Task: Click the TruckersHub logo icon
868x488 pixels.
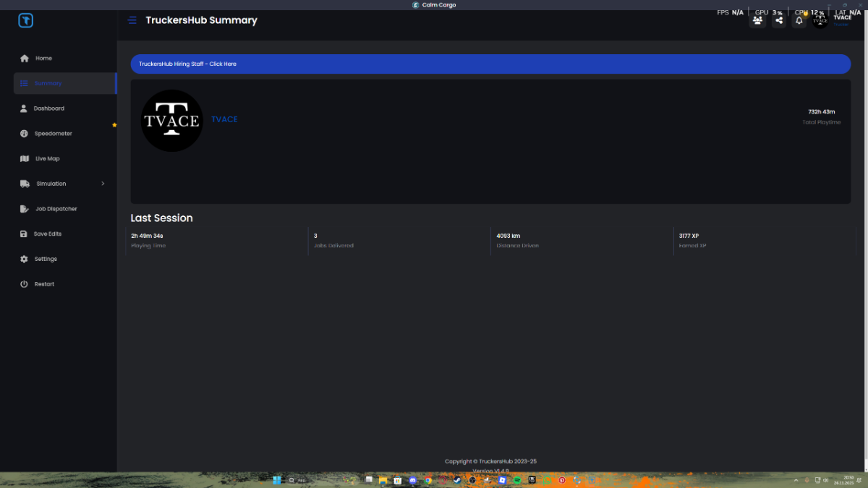Action: coord(26,20)
